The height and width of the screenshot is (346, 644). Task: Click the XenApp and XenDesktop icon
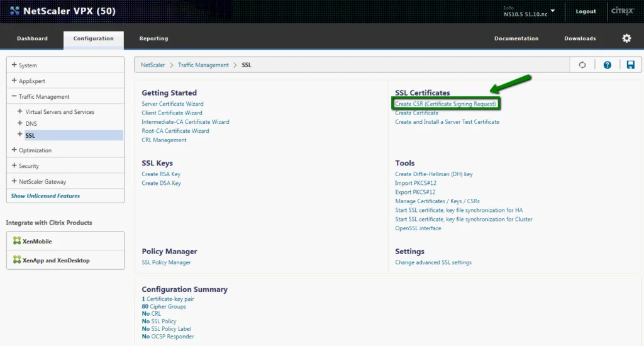point(17,260)
